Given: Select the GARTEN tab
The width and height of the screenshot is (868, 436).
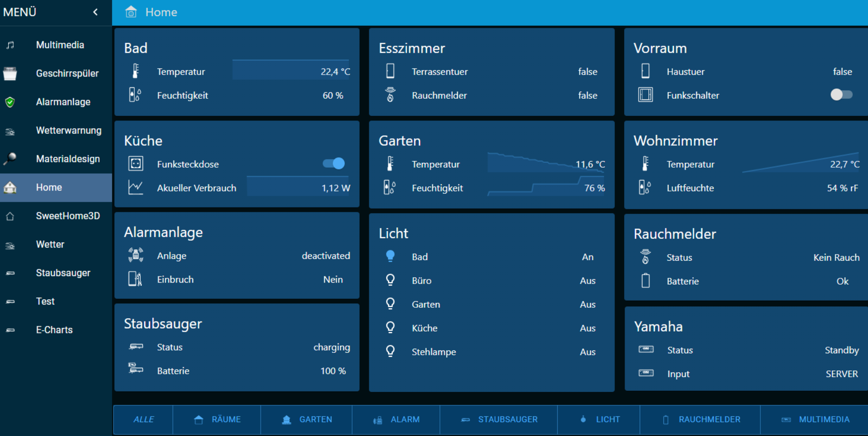Looking at the screenshot, I should tap(307, 419).
